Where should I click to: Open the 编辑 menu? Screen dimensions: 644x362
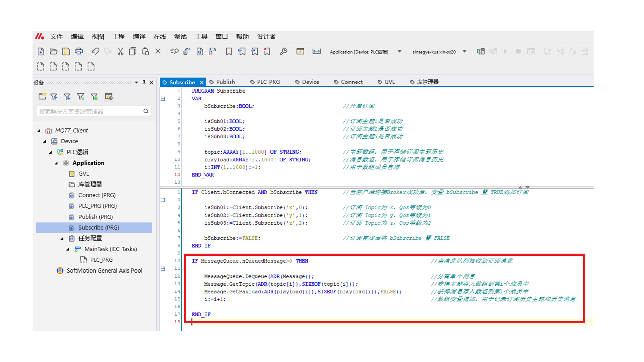(x=77, y=37)
